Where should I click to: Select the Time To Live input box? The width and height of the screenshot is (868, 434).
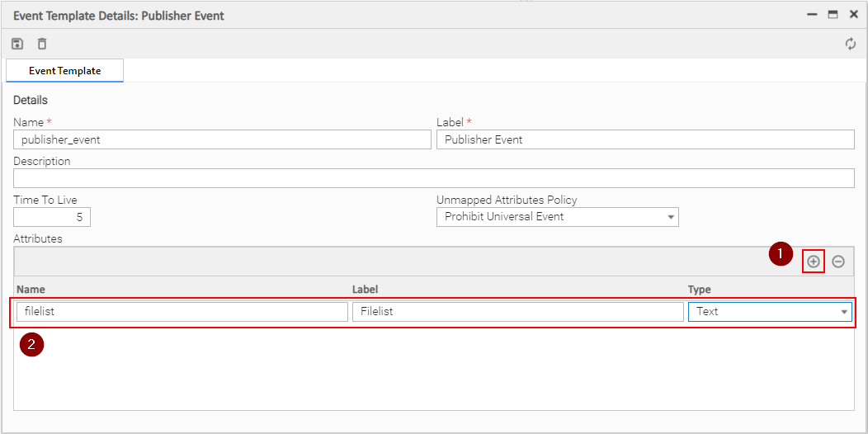[x=52, y=217]
